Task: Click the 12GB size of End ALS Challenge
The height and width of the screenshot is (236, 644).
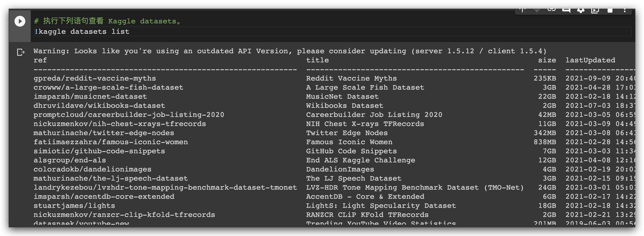Action: point(547,160)
